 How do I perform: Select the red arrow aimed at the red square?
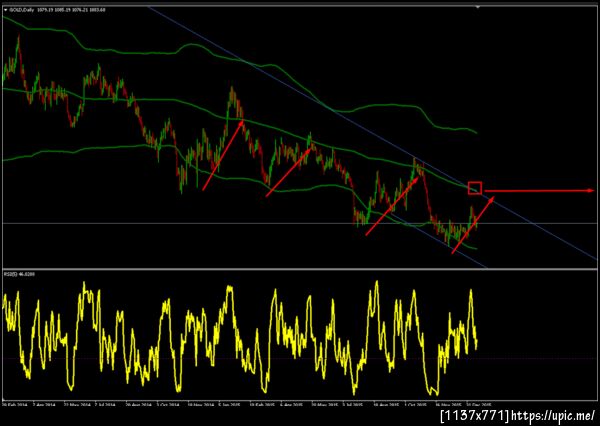tap(473, 225)
